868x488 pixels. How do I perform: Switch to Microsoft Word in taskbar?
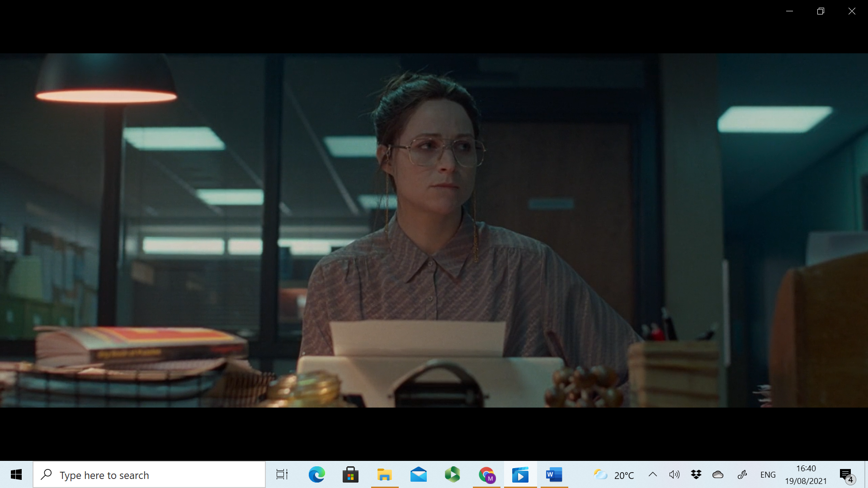coord(554,474)
